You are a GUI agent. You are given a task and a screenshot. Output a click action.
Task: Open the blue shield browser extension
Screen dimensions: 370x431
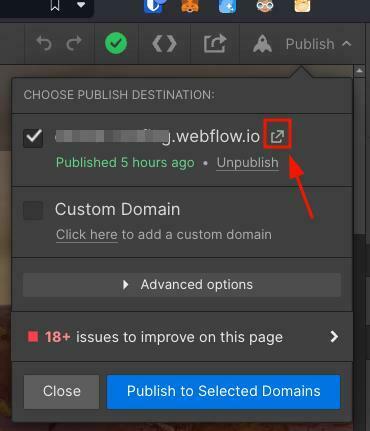[x=154, y=6]
